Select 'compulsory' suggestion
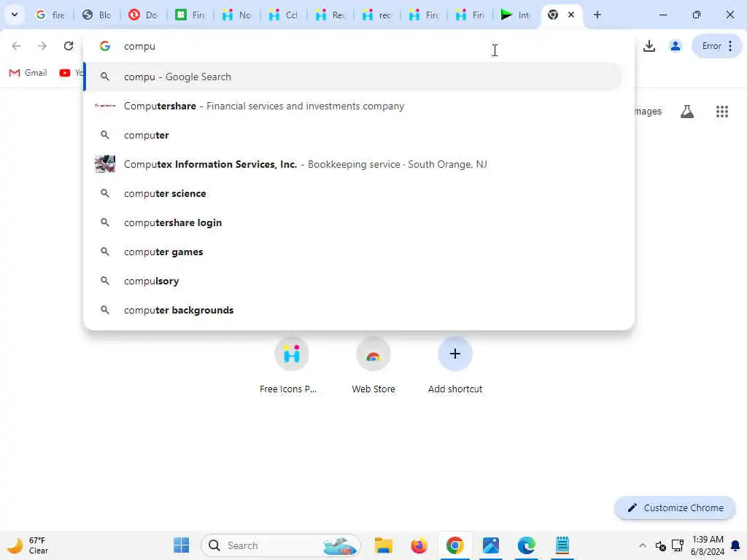The height and width of the screenshot is (560, 747). point(353,281)
